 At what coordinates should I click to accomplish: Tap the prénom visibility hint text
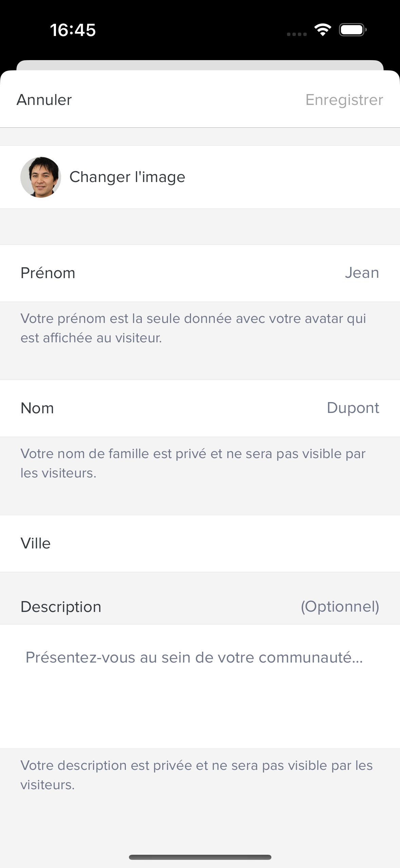(193, 328)
